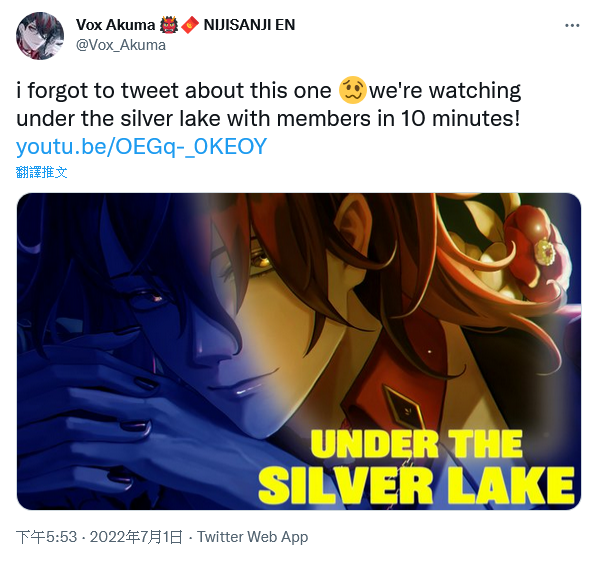Click Vox Akuma's round profile avatar
This screenshot has height=563, width=598.
[x=40, y=36]
